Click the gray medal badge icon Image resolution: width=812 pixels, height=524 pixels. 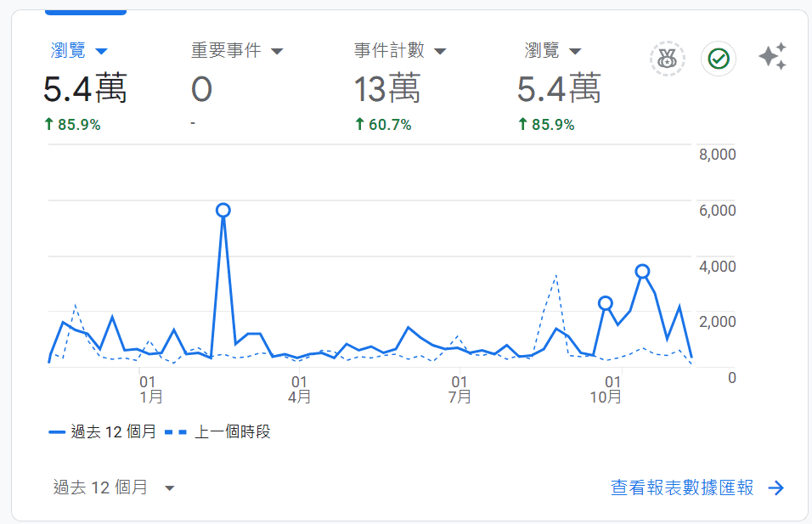tap(667, 59)
